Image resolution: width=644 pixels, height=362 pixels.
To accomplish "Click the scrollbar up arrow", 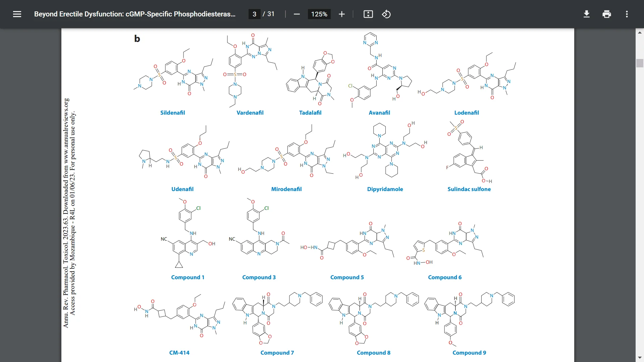I will coord(640,33).
